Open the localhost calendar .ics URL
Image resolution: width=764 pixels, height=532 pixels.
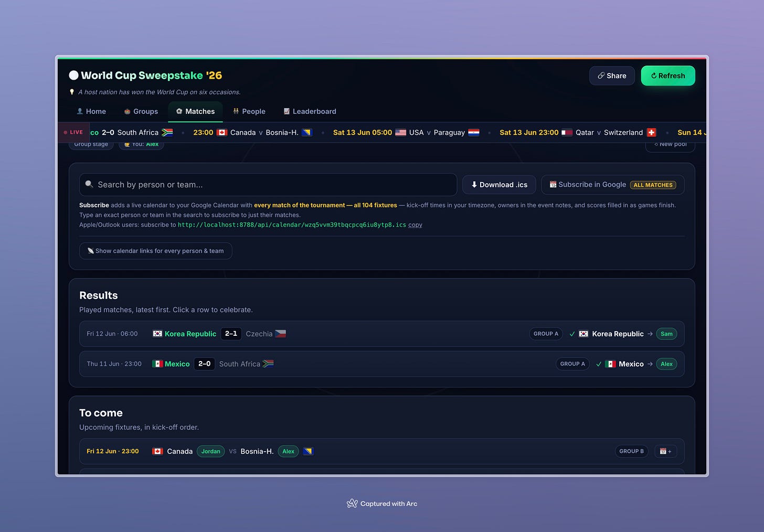point(292,225)
